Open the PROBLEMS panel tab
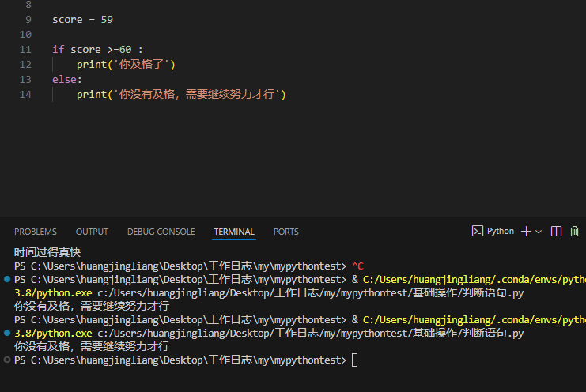Screen dimensions: 586x392 click(x=36, y=232)
